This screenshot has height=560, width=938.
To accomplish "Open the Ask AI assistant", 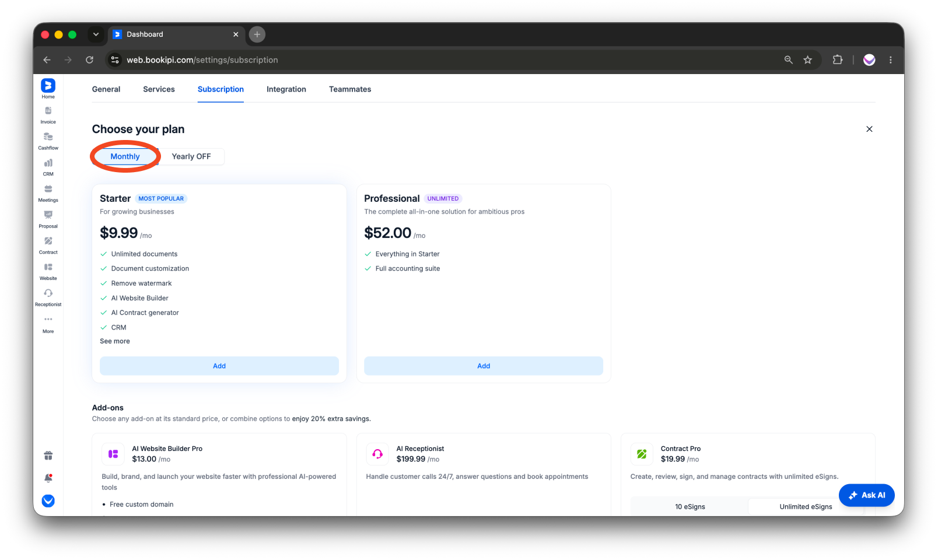I will pos(867,495).
